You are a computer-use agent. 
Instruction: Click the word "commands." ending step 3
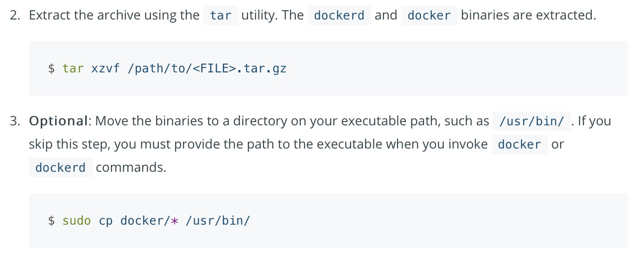coord(131,167)
